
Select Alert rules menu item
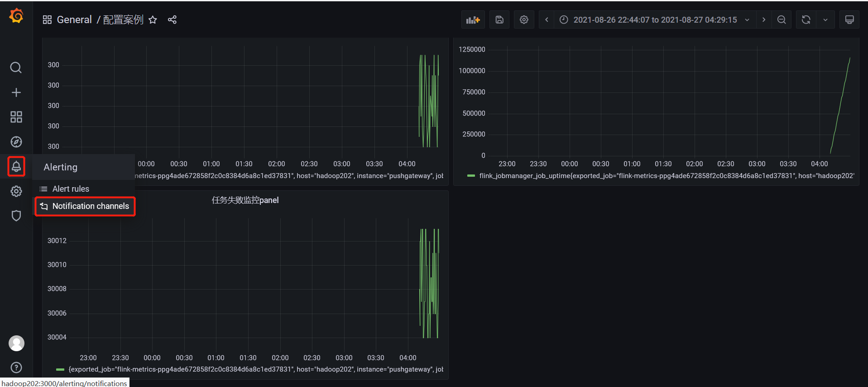[84, 189]
